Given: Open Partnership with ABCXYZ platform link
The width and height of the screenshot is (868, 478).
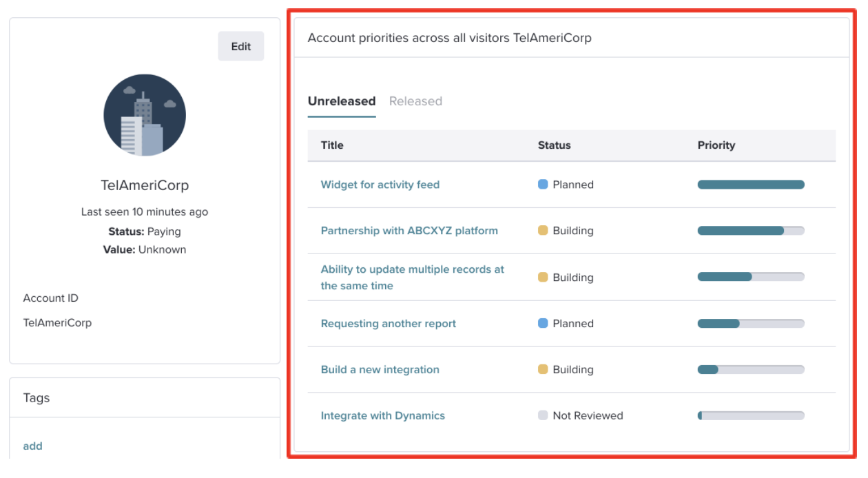Looking at the screenshot, I should pyautogui.click(x=409, y=231).
